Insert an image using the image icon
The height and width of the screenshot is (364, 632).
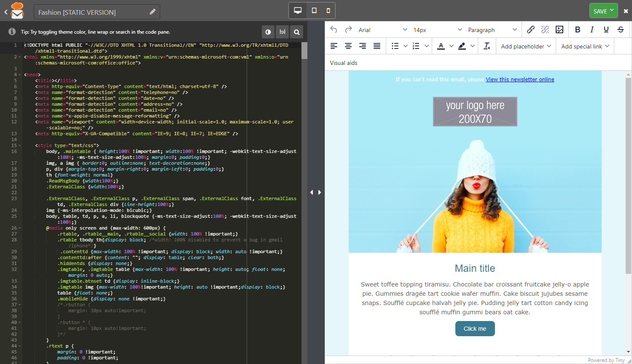(x=559, y=29)
